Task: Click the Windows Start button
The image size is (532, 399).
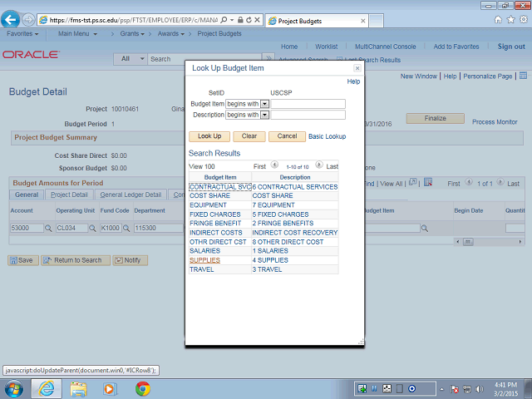Action: click(13, 389)
